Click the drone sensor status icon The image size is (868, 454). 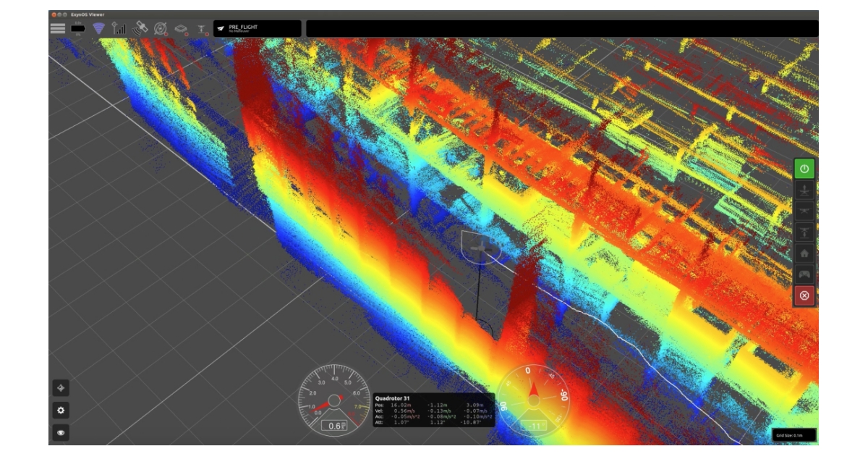point(201,28)
